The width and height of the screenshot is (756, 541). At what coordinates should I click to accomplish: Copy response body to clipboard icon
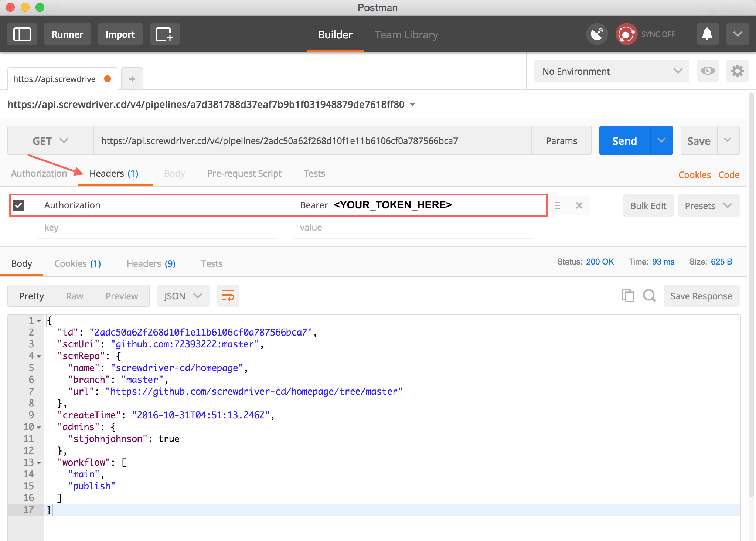pos(627,296)
